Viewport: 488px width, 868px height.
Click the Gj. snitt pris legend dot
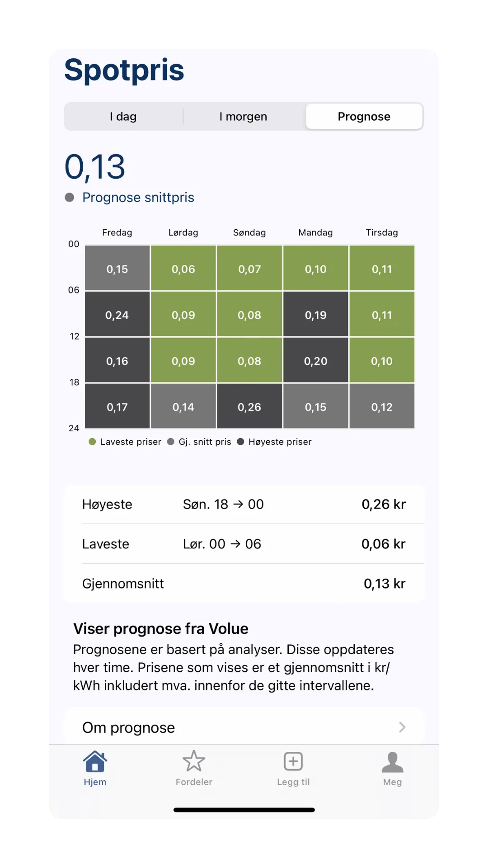171,442
